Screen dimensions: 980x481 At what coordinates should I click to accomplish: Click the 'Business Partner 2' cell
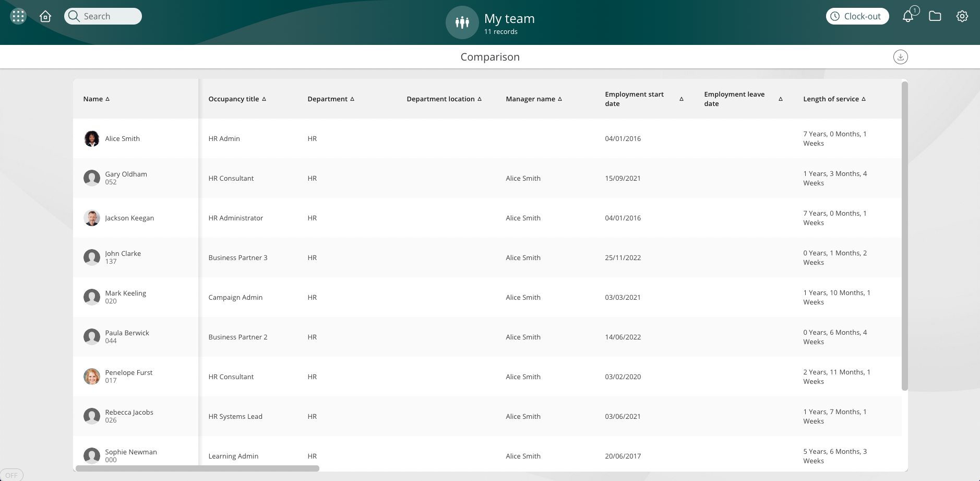238,337
